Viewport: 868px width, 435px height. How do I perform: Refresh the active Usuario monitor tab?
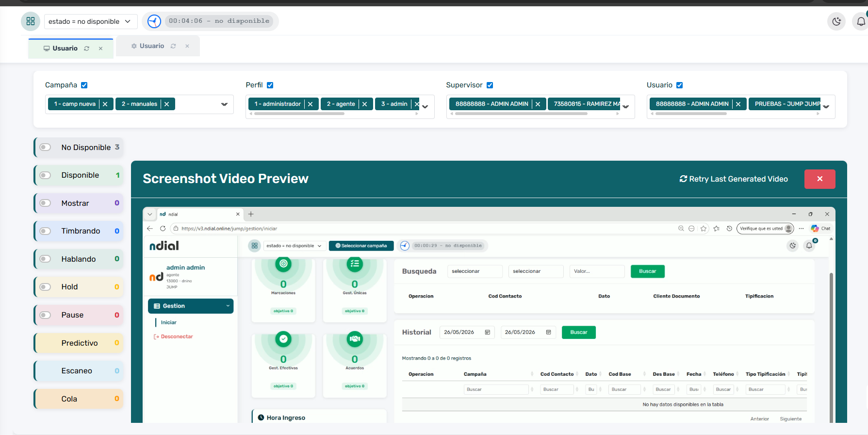point(87,49)
